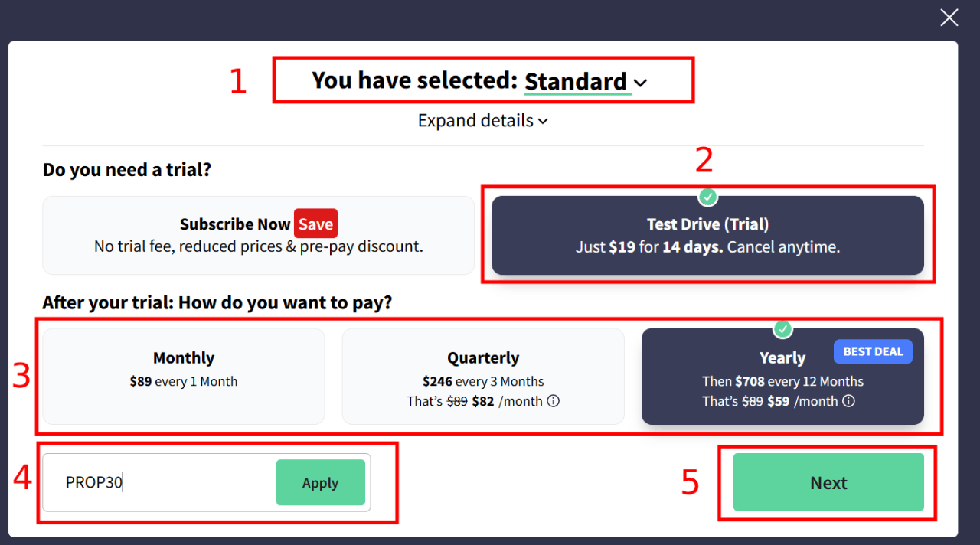Click the green checkmark on Test Drive Trial
Image resolution: width=980 pixels, height=545 pixels.
707,197
